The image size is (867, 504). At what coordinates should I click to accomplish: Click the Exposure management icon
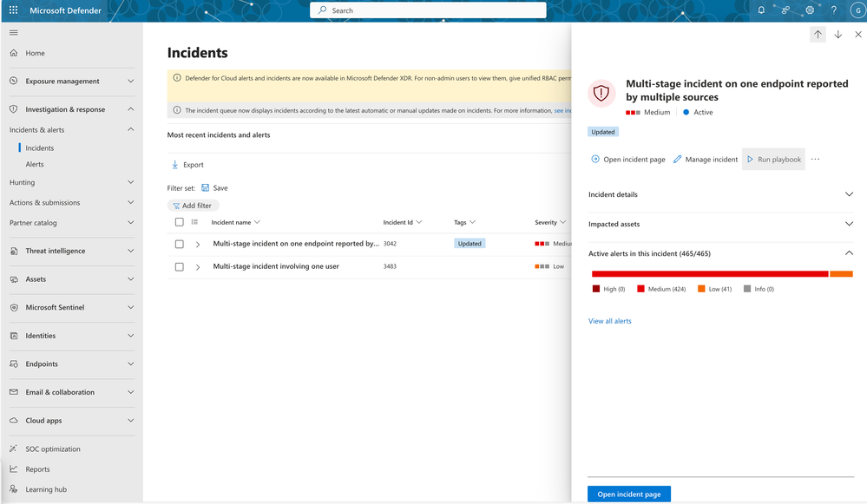[14, 81]
